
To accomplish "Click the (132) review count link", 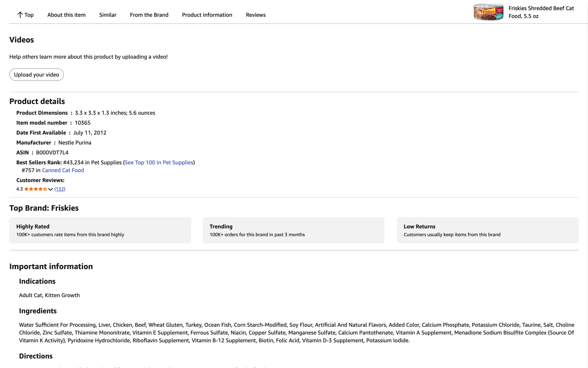I will 60,189.
